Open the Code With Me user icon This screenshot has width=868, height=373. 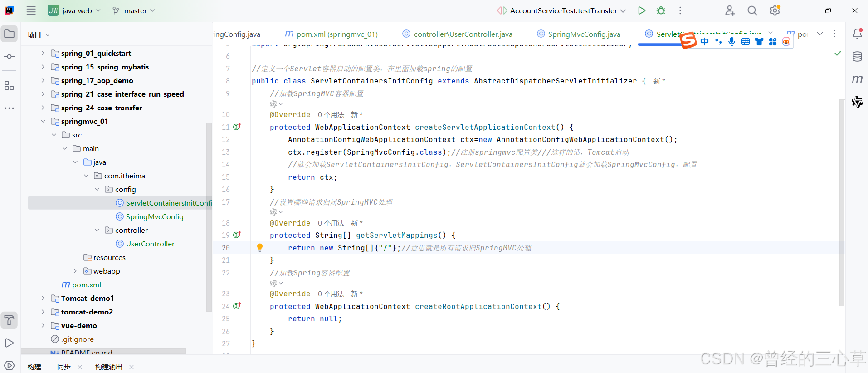point(730,10)
